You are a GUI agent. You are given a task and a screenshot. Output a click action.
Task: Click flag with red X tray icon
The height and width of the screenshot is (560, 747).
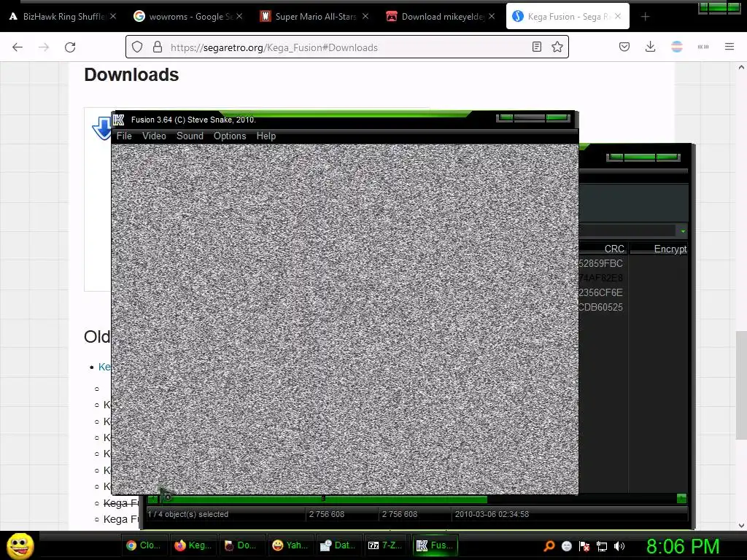(584, 546)
